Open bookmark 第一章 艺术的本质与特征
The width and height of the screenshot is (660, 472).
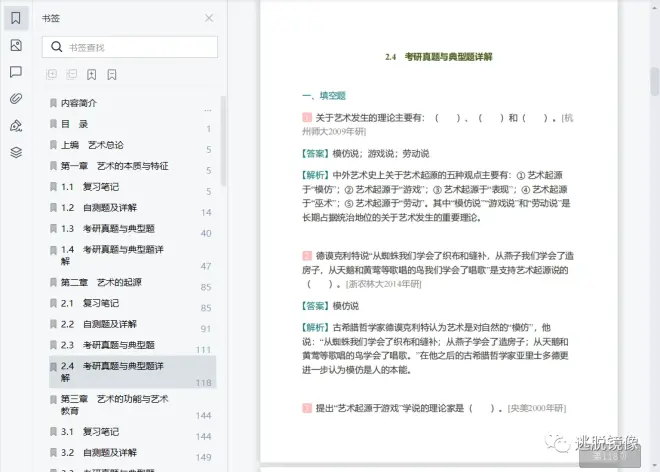114,165
